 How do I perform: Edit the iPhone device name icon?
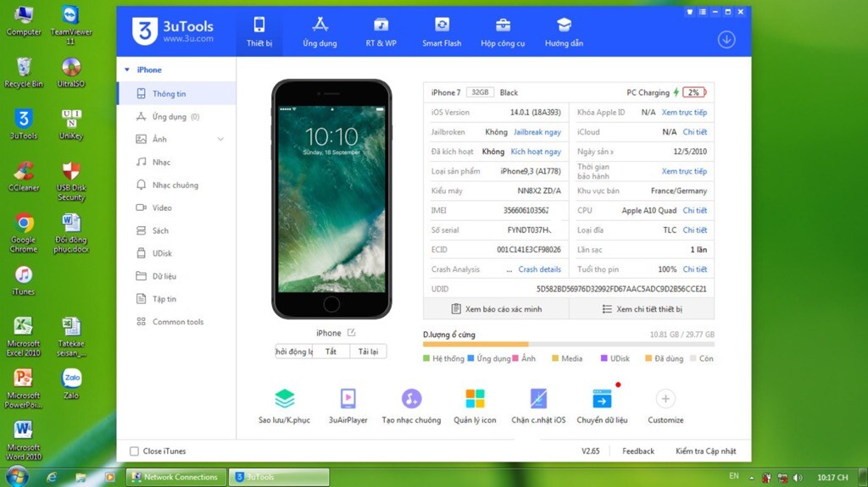coord(351,333)
